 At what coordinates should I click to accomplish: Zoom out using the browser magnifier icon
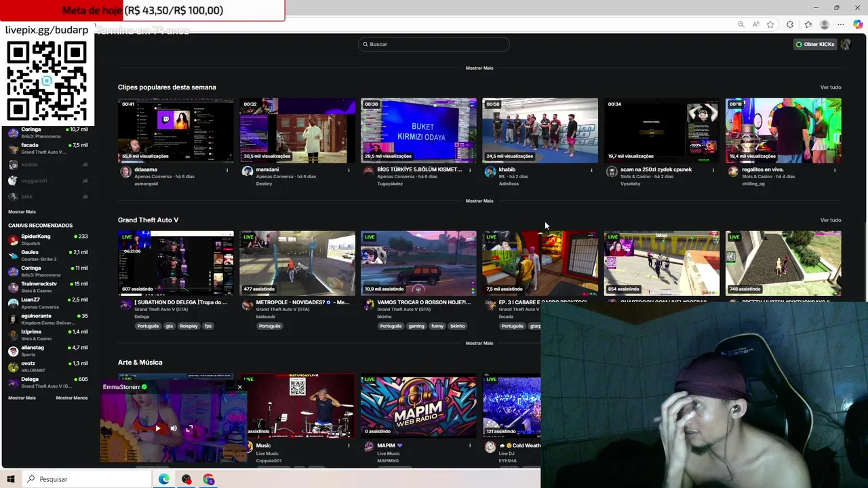pos(741,24)
